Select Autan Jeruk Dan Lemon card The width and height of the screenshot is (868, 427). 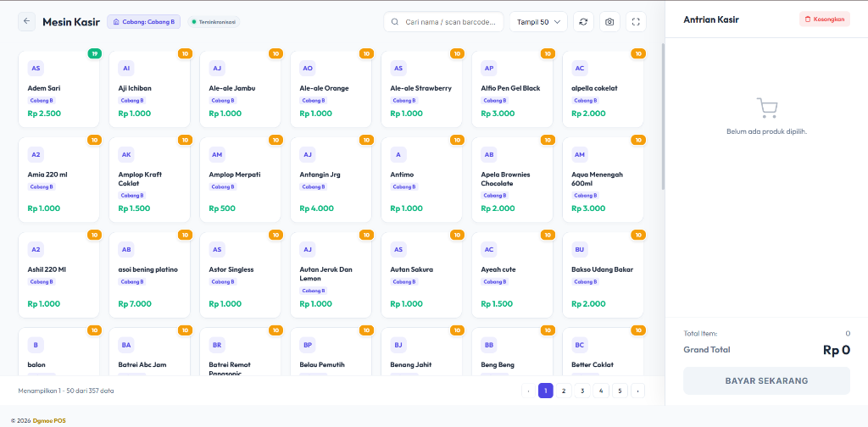point(331,274)
